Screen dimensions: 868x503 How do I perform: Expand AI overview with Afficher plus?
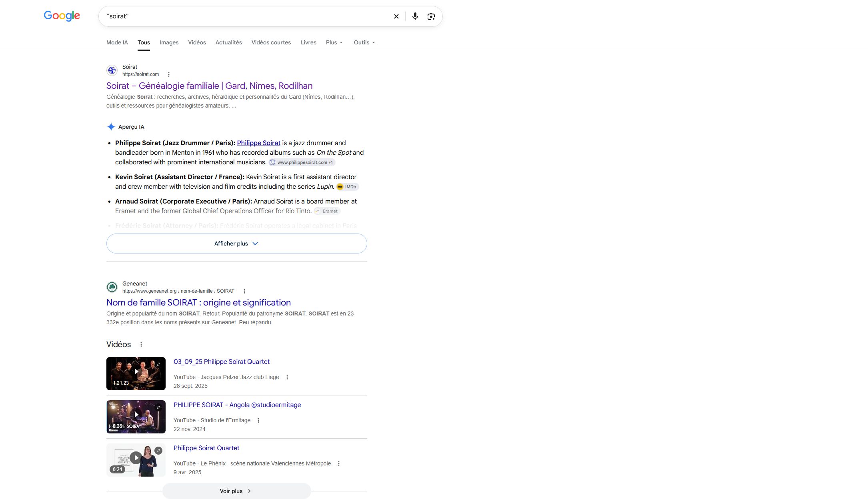(237, 244)
